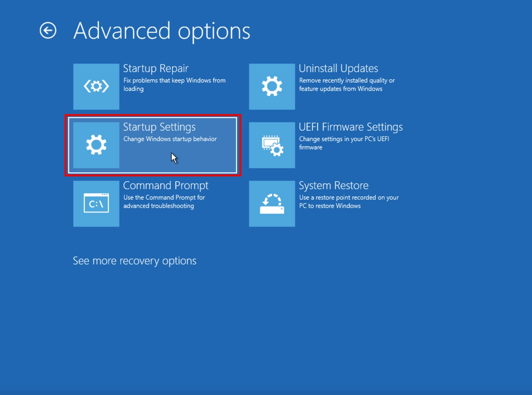
Task: Open the Command Prompt C:\ icon
Action: click(96, 203)
